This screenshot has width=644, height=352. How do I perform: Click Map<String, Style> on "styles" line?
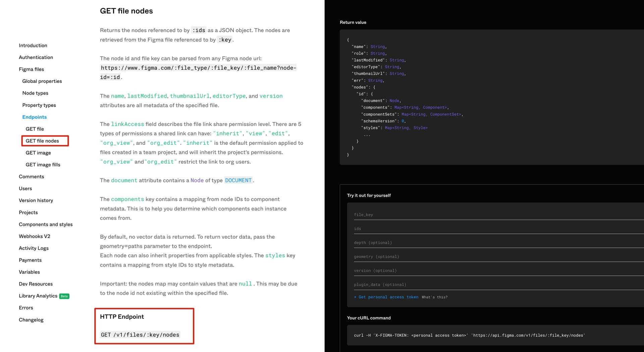click(x=406, y=128)
